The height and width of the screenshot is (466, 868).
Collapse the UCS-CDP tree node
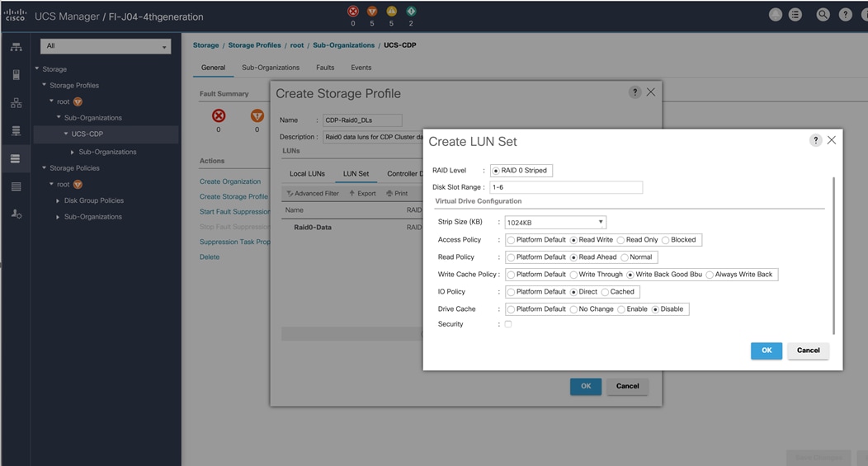66,134
